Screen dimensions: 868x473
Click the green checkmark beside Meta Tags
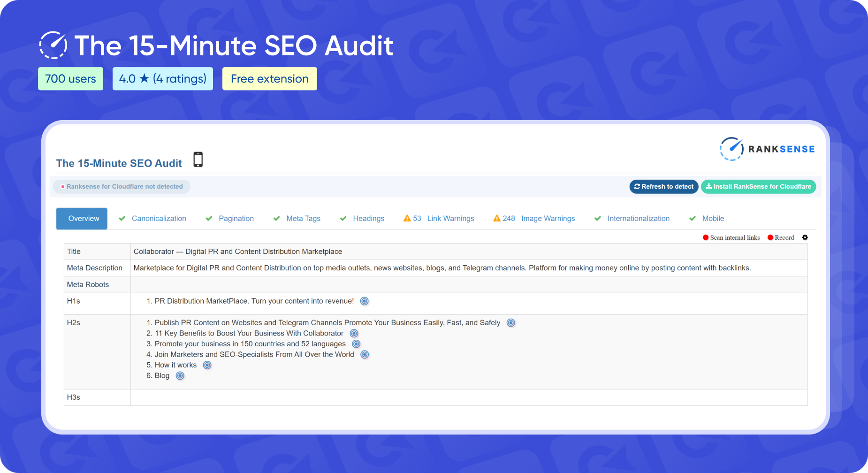(x=276, y=218)
